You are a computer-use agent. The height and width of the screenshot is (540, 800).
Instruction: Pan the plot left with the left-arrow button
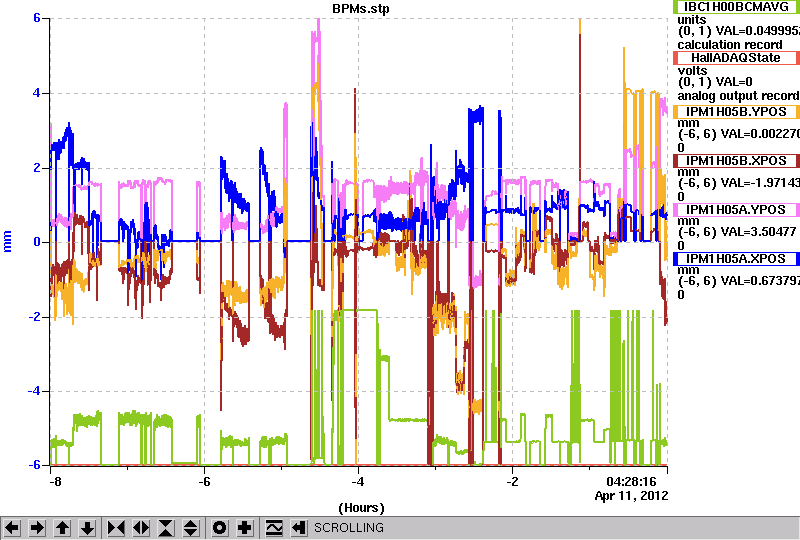click(x=12, y=528)
